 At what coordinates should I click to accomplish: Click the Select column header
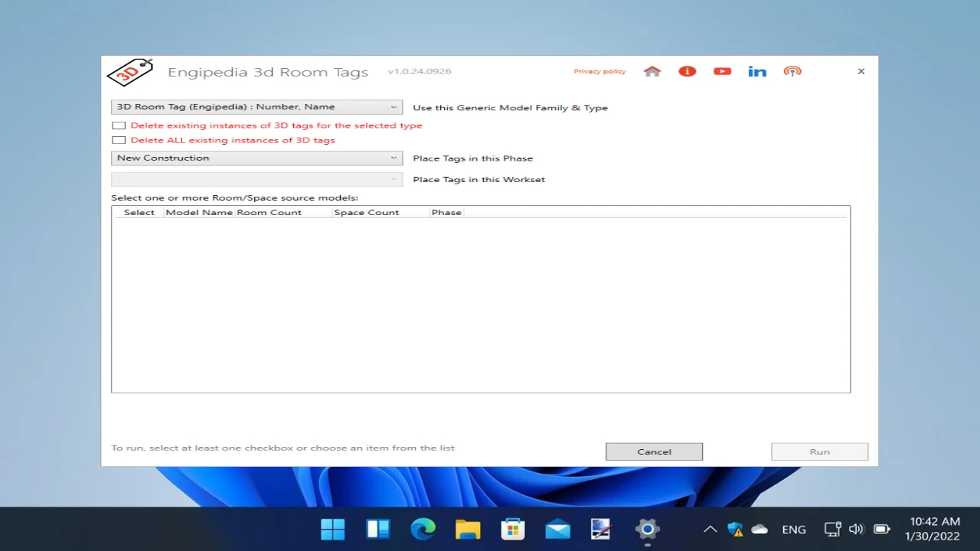pyautogui.click(x=139, y=213)
